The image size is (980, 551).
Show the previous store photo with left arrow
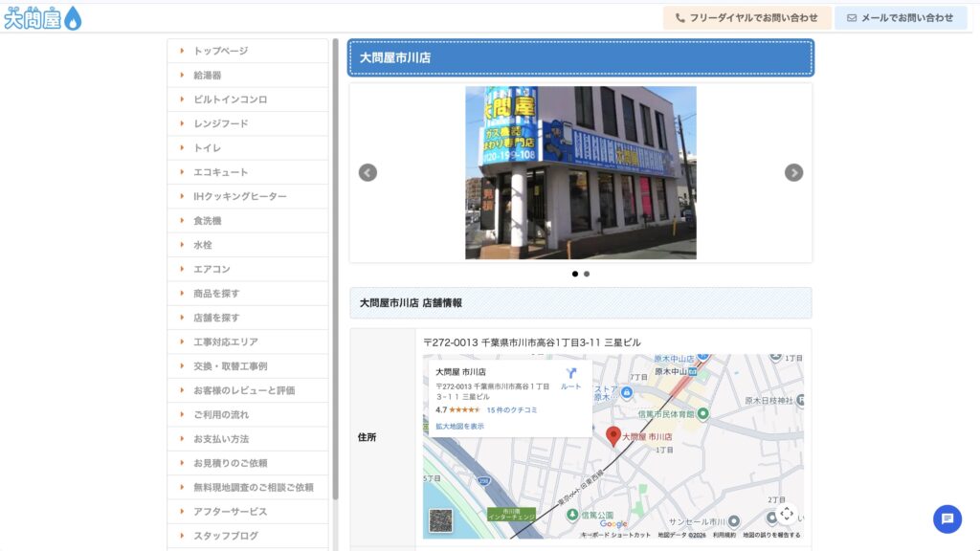tap(367, 173)
